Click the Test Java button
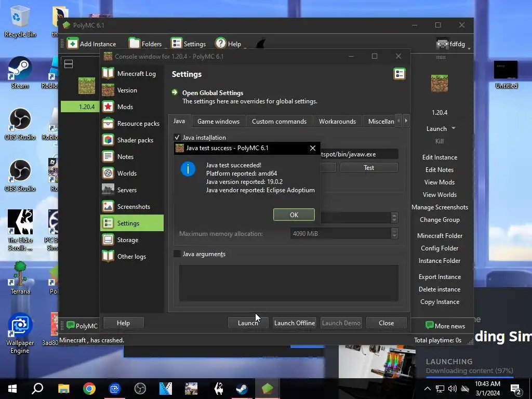This screenshot has height=399, width=532. point(369,168)
